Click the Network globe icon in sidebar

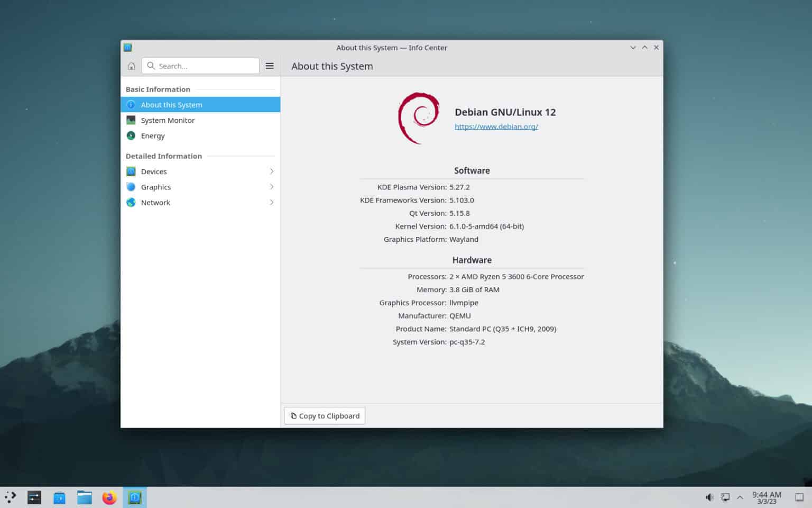tap(131, 202)
